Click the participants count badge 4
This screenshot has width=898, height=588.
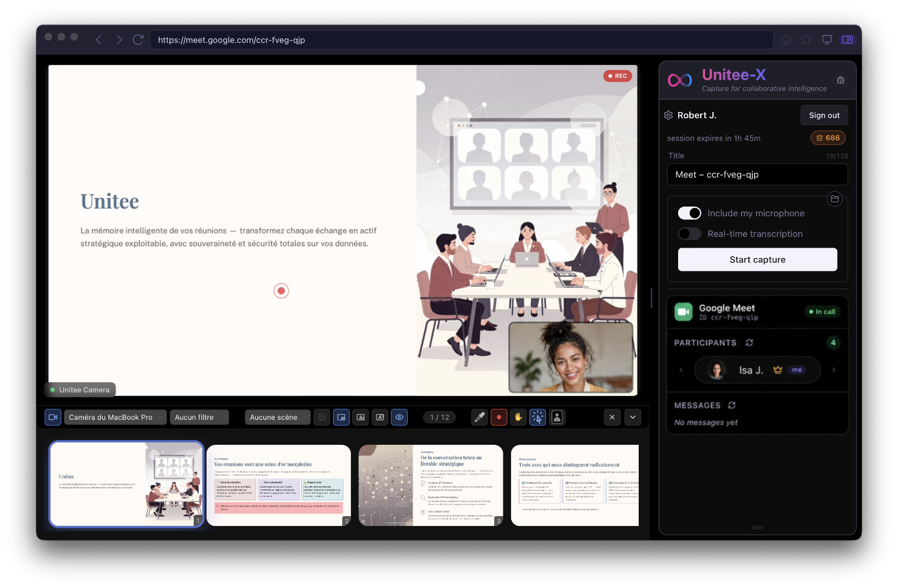coord(833,343)
